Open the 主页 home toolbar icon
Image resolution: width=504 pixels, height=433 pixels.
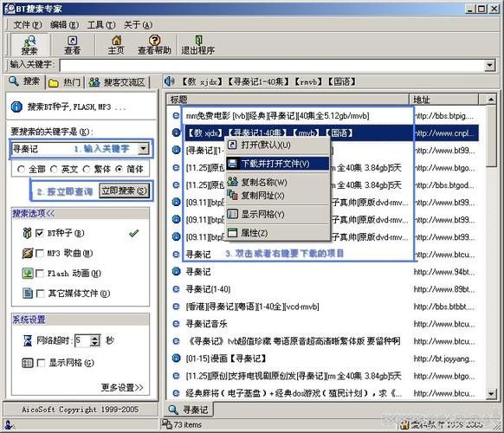[116, 40]
